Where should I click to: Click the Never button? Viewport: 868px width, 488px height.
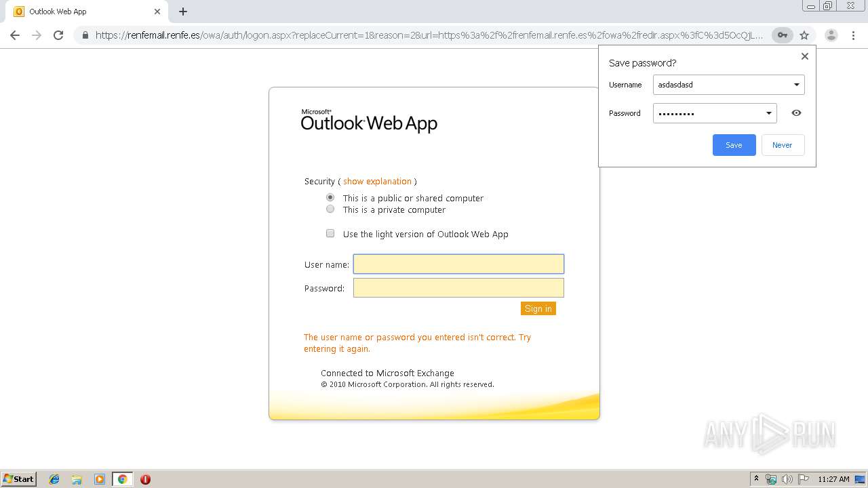(x=783, y=145)
